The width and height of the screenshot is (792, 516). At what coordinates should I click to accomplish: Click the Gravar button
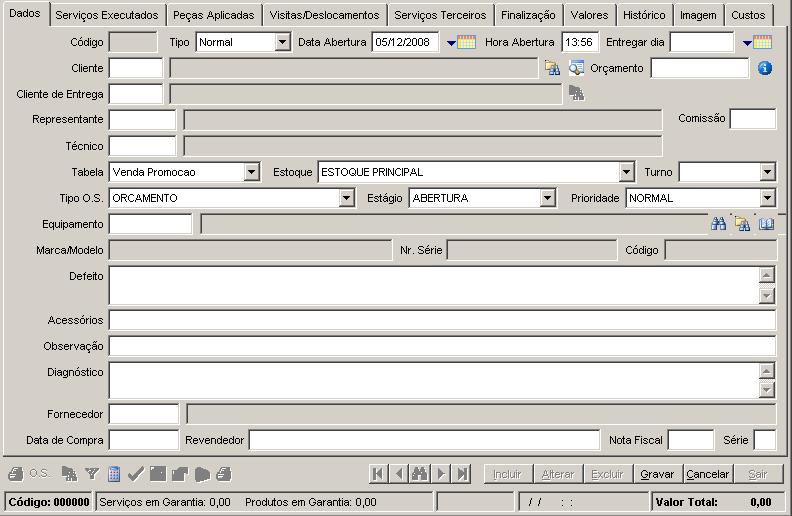point(657,474)
